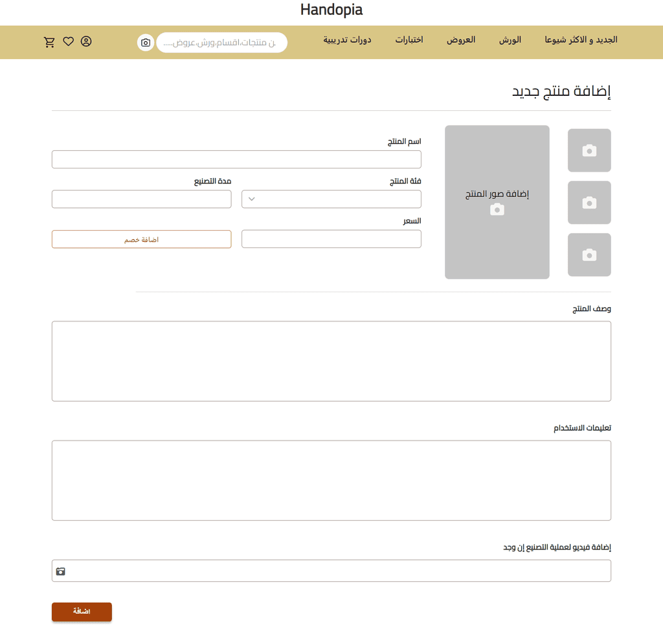Click the video camera icon in video field
The width and height of the screenshot is (663, 644).
[60, 571]
